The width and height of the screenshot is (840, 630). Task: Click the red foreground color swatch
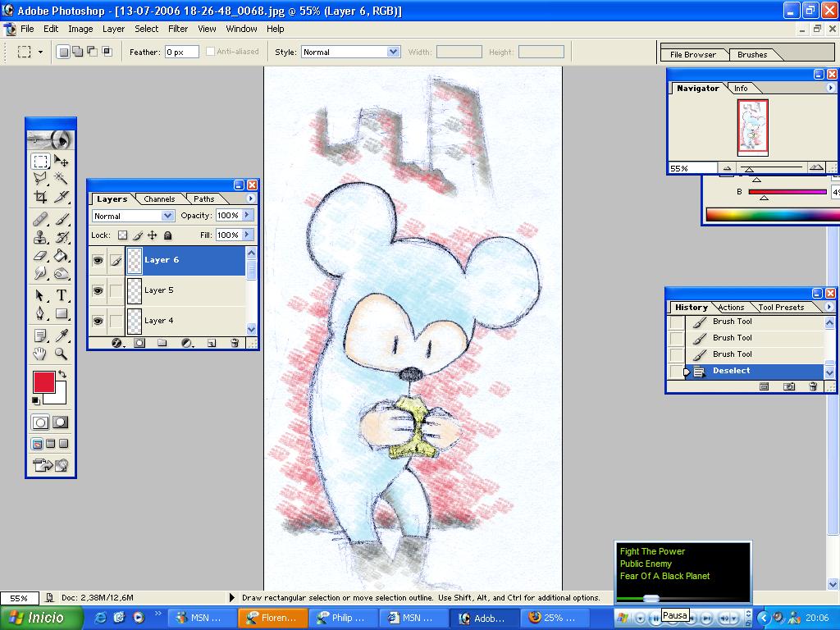(44, 382)
